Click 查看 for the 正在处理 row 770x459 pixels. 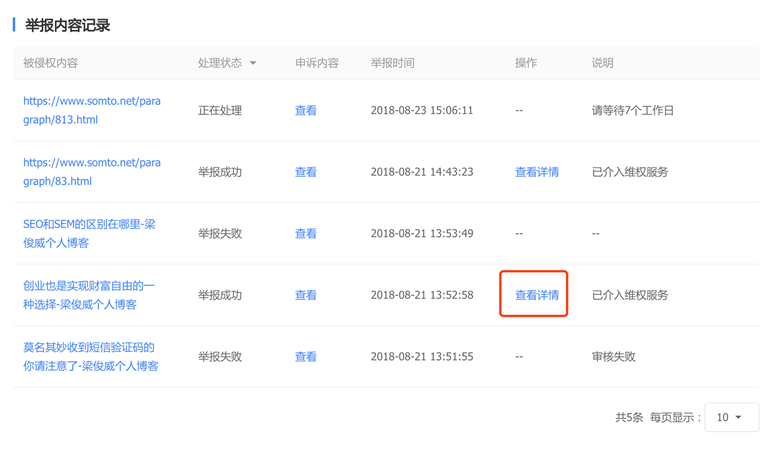tap(306, 111)
